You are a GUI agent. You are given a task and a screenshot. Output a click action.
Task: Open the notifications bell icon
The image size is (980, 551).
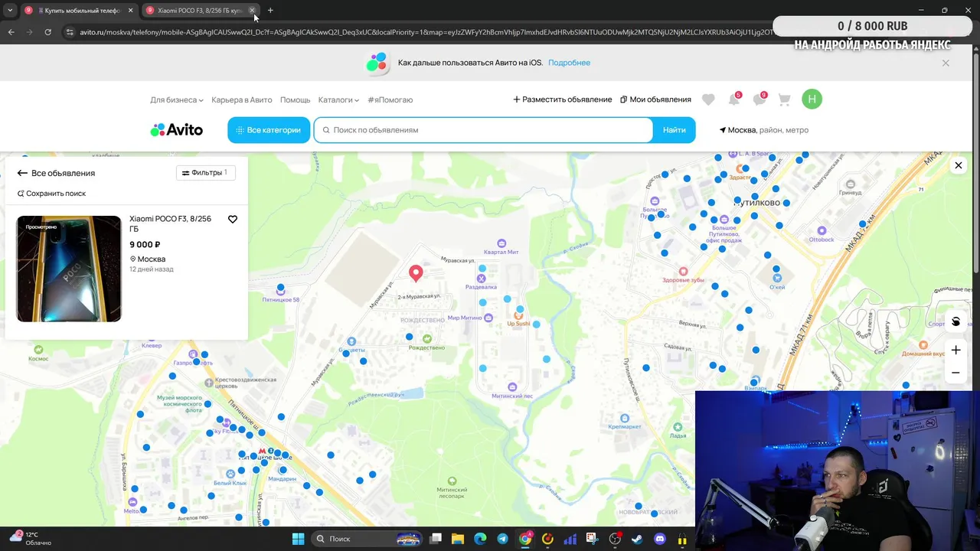pos(734,99)
